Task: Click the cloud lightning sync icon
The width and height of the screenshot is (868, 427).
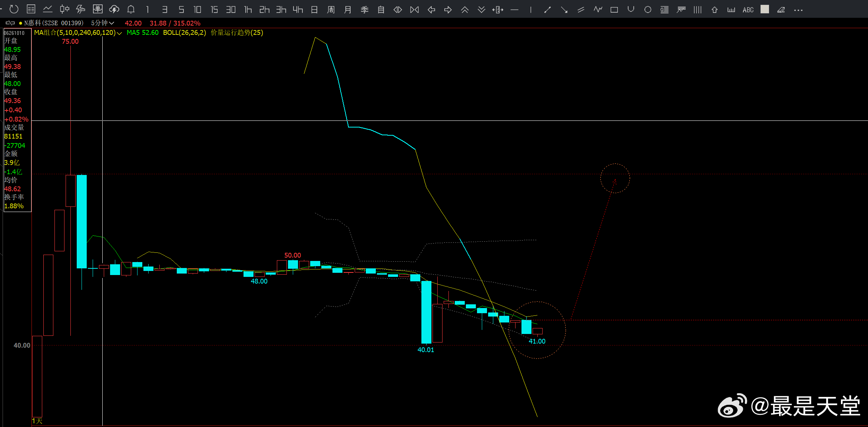Action: pos(114,9)
